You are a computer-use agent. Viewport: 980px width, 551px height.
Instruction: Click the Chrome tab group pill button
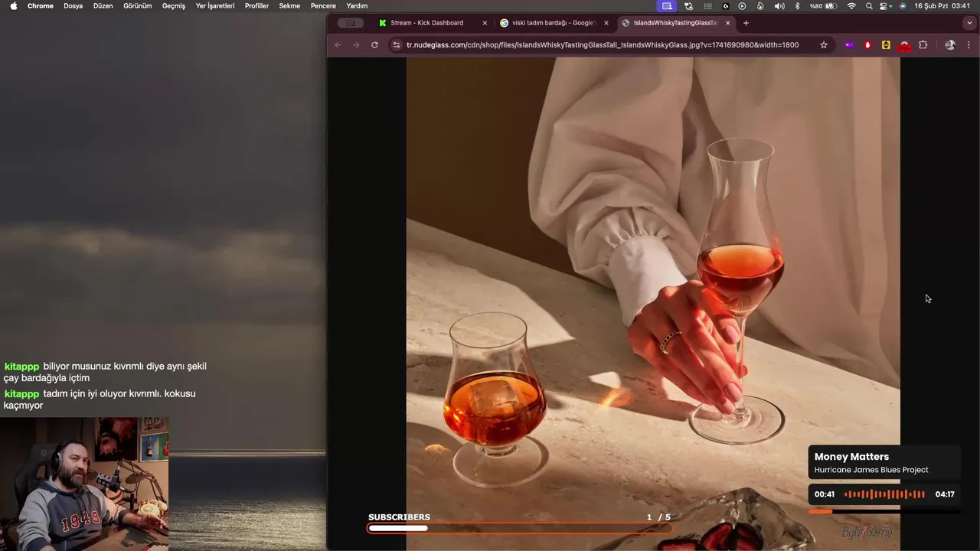(351, 23)
